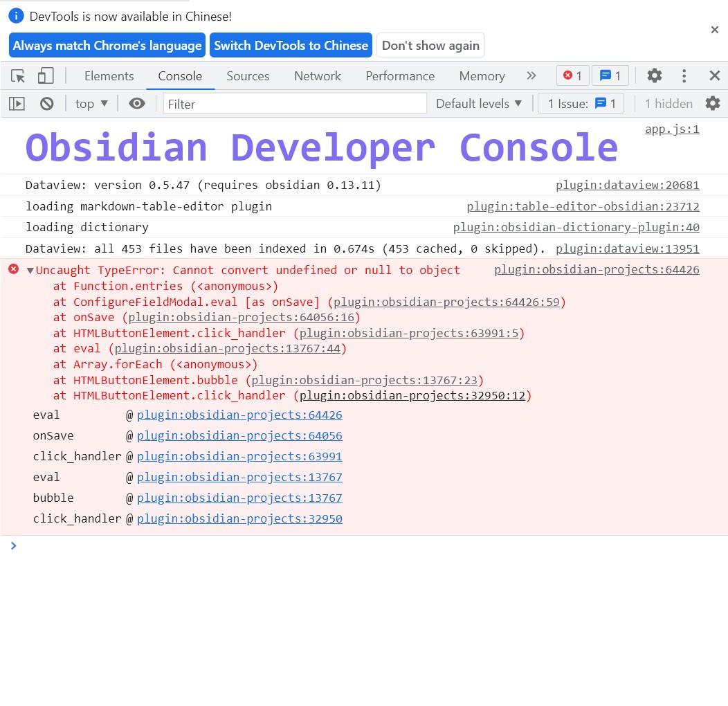Screen dimensions: 728x706
Task: Click the clear console icon
Action: (46, 102)
